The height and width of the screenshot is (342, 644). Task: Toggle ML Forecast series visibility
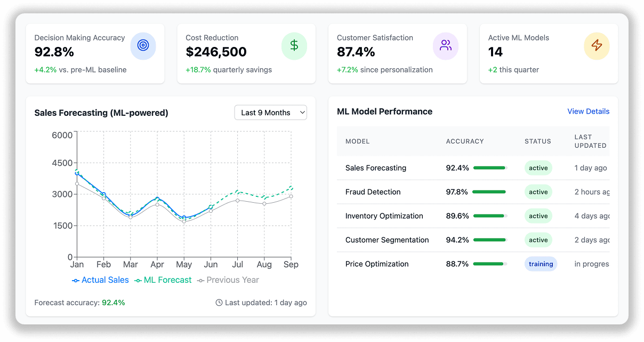click(163, 280)
